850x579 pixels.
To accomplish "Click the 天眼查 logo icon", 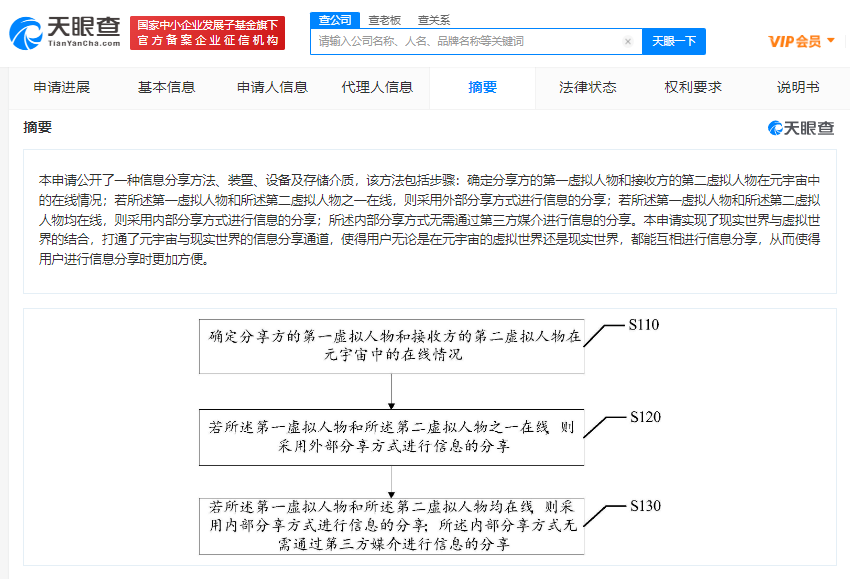I will (30, 31).
